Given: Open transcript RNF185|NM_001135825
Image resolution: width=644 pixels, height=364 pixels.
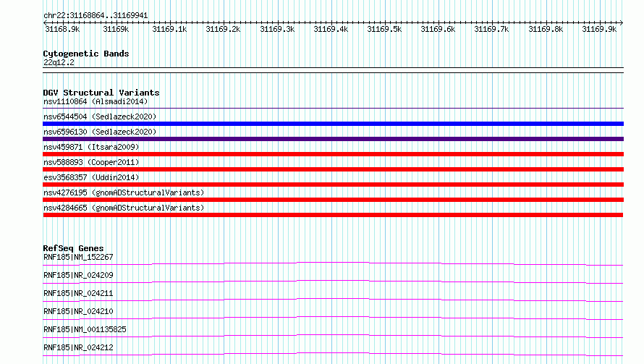Looking at the screenshot, I should click(85, 329).
